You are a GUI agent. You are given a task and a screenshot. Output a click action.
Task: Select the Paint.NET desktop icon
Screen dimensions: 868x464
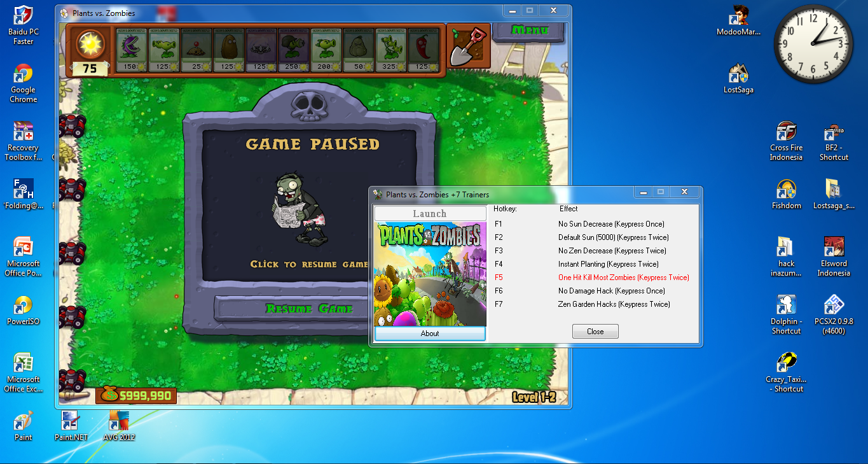[71, 426]
